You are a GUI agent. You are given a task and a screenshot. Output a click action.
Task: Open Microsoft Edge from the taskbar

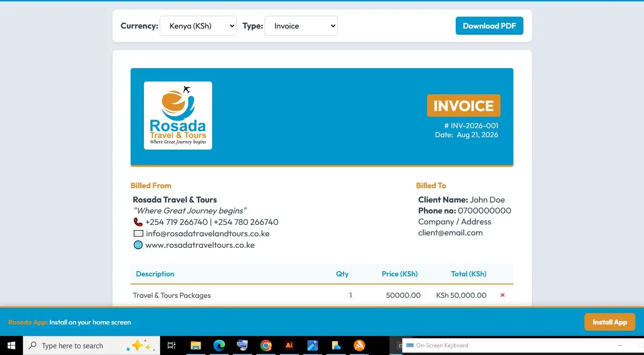(219, 345)
